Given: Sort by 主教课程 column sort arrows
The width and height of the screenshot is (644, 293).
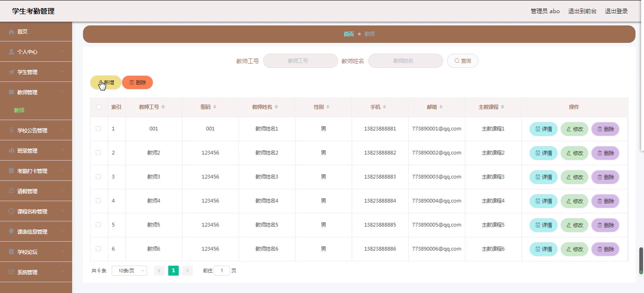Looking at the screenshot, I should (503, 107).
